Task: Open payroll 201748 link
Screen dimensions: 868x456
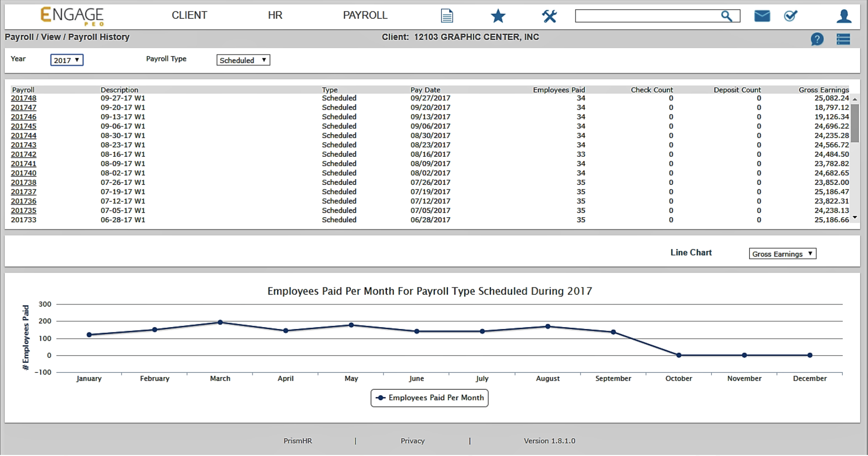Action: click(x=23, y=98)
